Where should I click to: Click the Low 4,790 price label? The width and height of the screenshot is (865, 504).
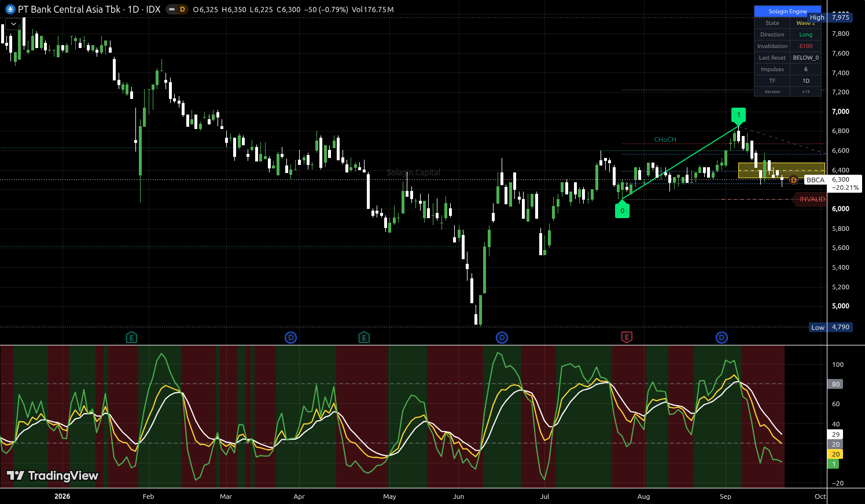click(830, 328)
